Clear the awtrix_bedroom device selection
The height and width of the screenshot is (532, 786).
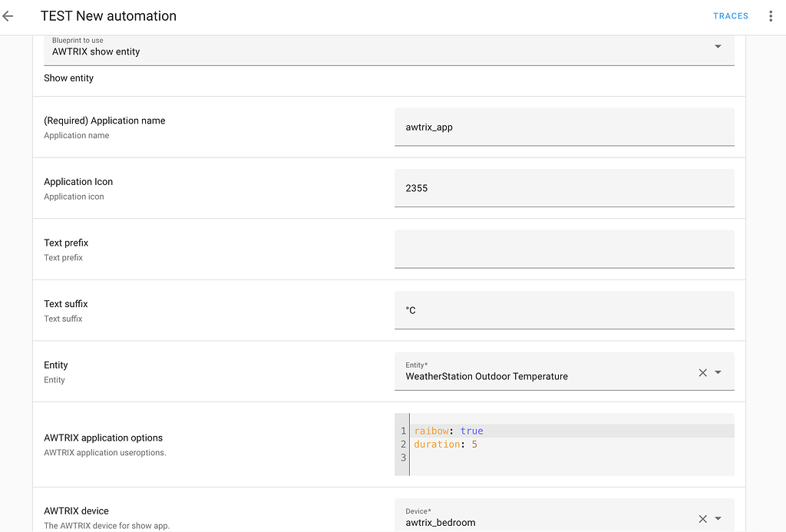point(702,519)
